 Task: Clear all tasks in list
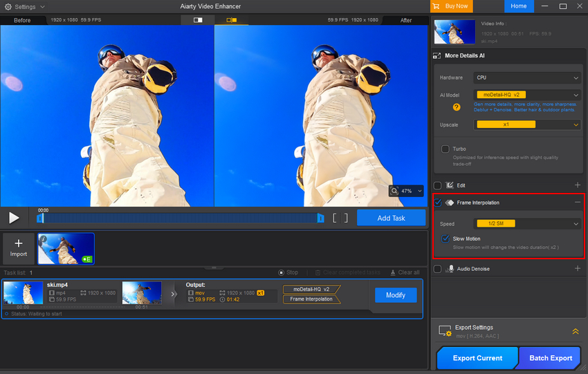click(405, 272)
